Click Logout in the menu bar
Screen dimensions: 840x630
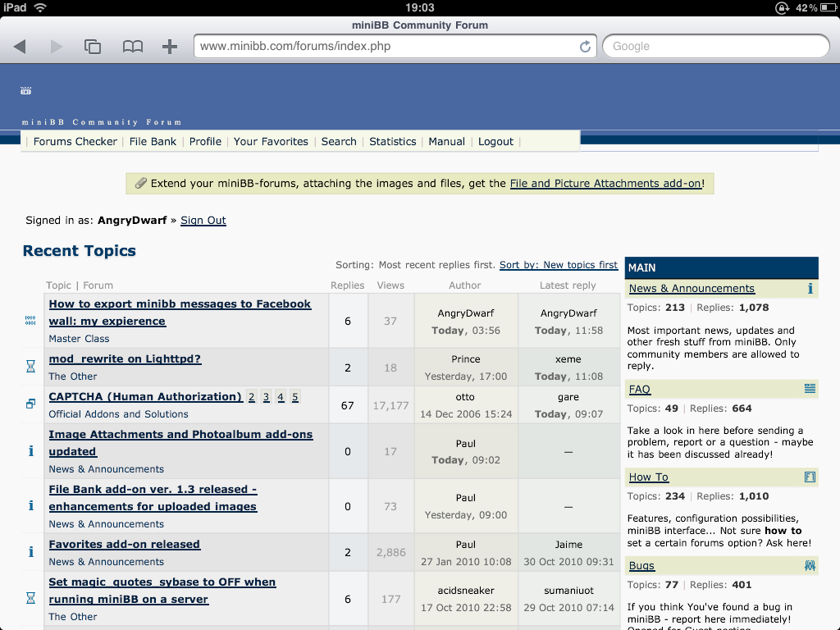pos(495,141)
